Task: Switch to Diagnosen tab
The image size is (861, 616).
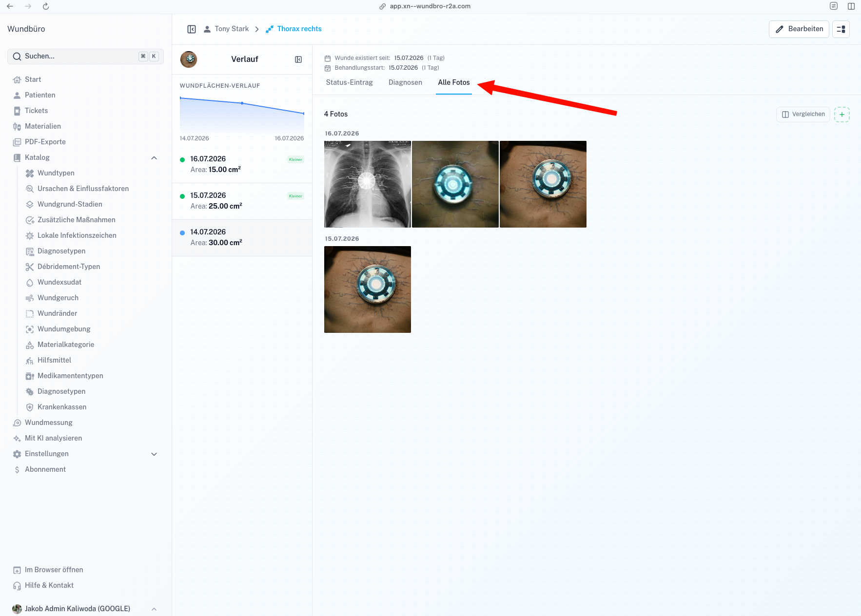Action: [x=405, y=82]
